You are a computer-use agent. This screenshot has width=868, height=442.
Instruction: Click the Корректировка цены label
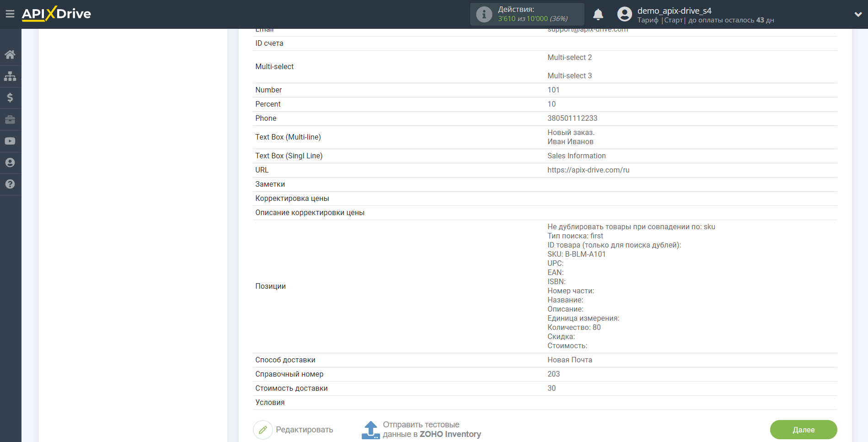pyautogui.click(x=292, y=198)
